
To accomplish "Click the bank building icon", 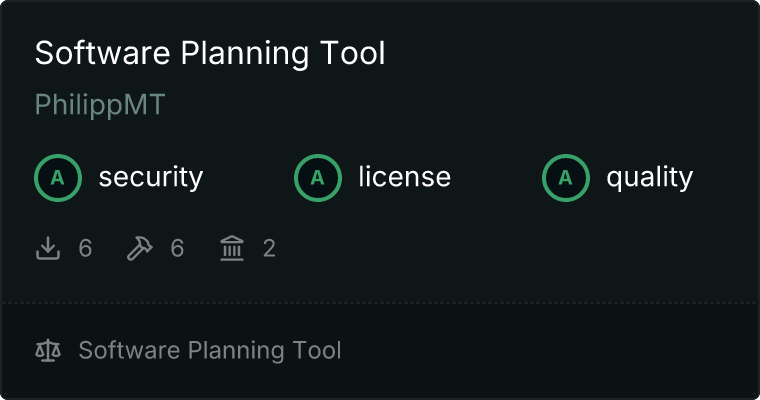I will point(232,248).
